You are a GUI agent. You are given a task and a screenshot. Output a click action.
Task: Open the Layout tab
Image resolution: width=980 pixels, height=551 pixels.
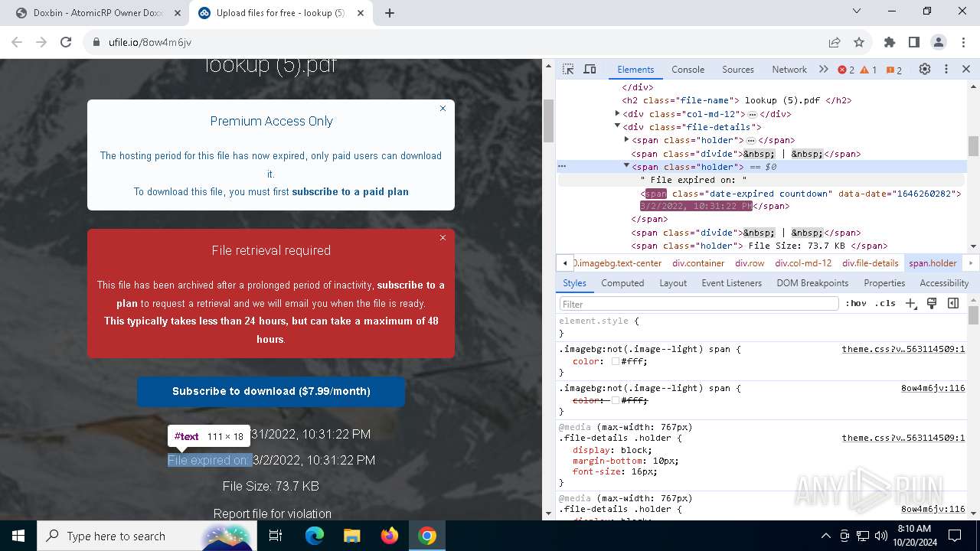[x=673, y=283]
